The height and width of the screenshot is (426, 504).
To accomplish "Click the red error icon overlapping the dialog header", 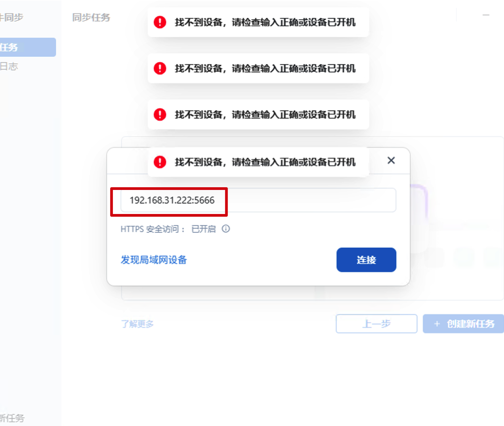I will [160, 162].
